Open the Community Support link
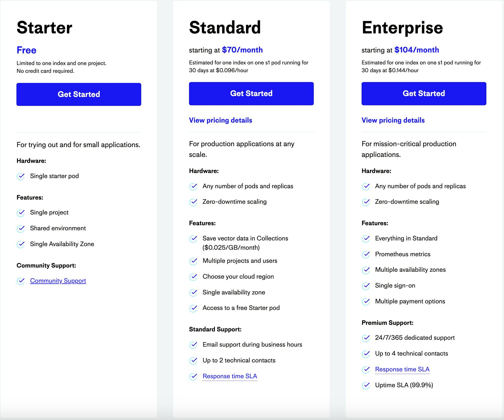This screenshot has width=504, height=420. pos(58,281)
